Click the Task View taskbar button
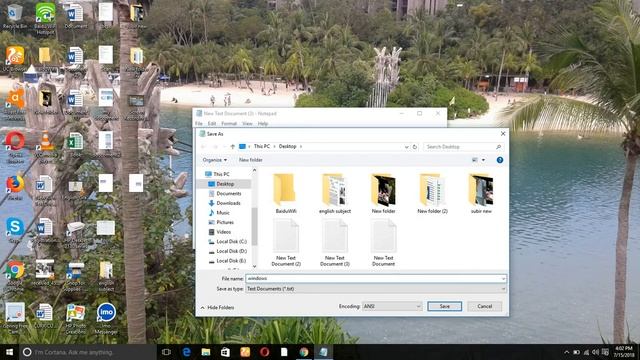This screenshot has height=360, width=640. (x=166, y=352)
